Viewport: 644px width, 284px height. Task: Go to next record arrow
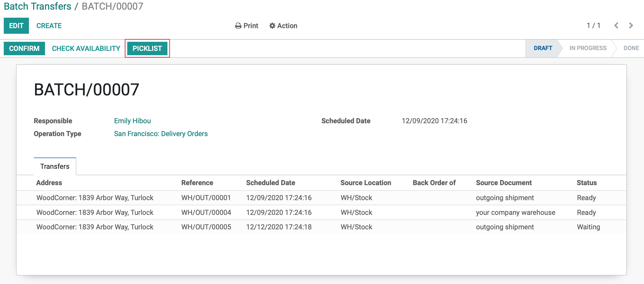631,25
